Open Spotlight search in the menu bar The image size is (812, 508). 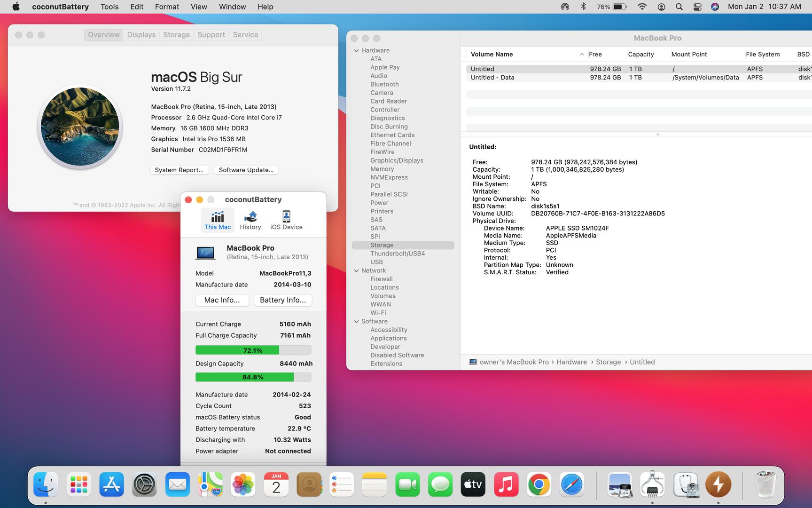pyautogui.click(x=679, y=7)
